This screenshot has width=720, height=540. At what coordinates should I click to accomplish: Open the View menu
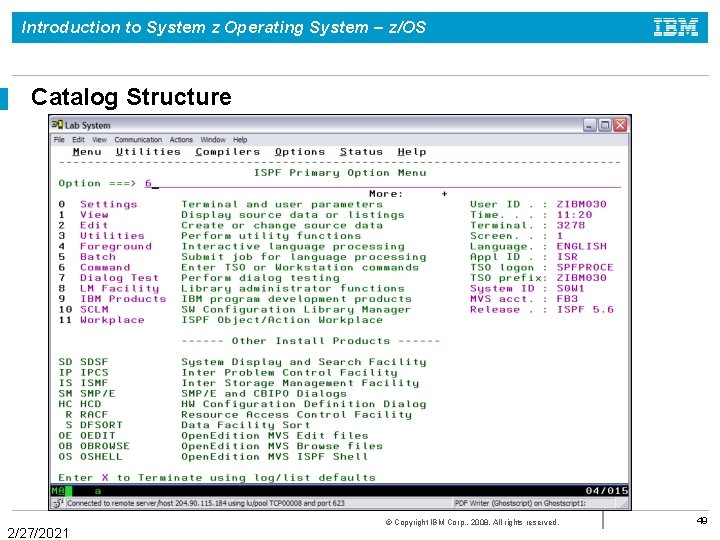[99, 140]
